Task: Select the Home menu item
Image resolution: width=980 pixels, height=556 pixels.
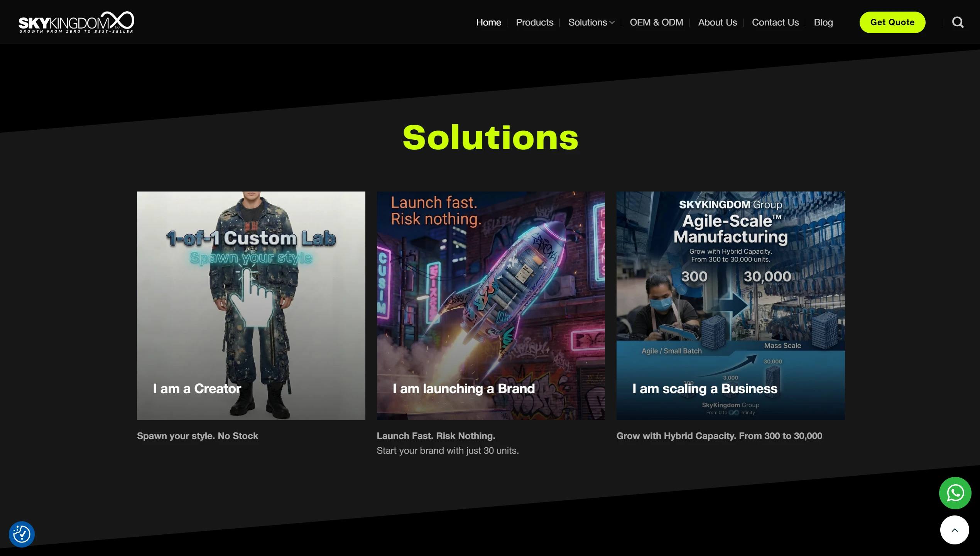Action: tap(488, 22)
